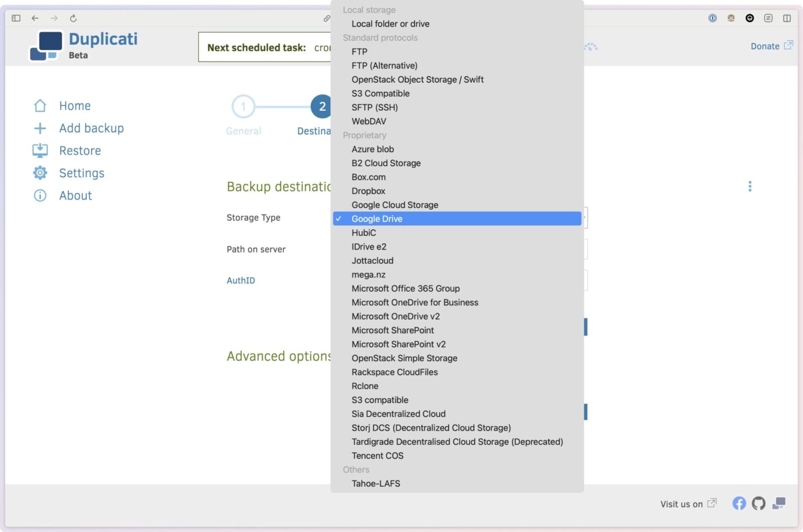Image resolution: width=803 pixels, height=532 pixels.
Task: Go to step 1 General
Action: pyautogui.click(x=243, y=107)
